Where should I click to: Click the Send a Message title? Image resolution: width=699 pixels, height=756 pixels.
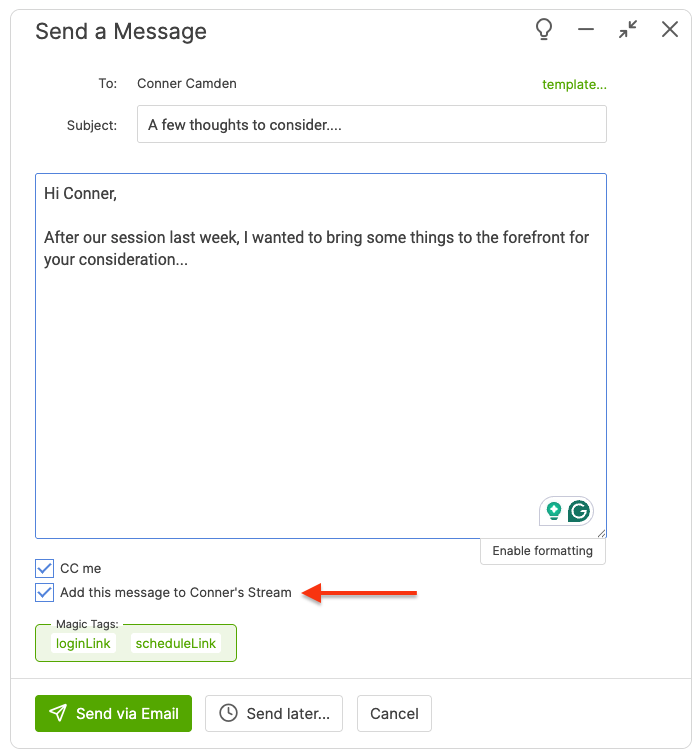[x=121, y=31]
